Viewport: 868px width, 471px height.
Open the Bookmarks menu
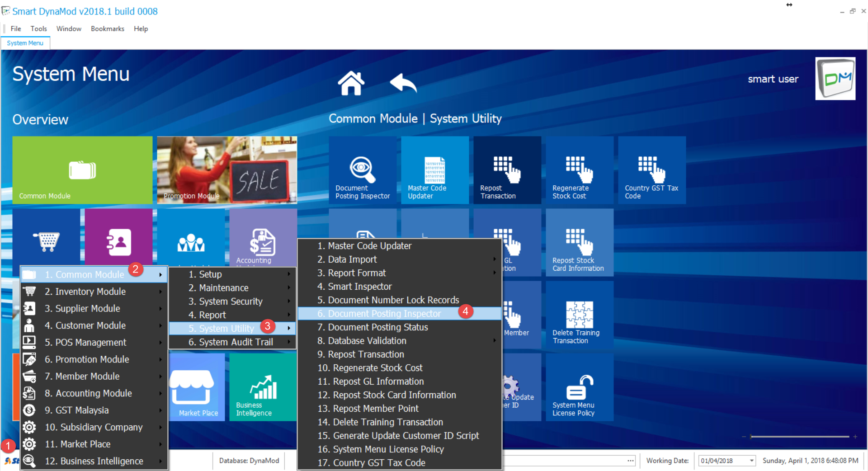click(x=108, y=28)
